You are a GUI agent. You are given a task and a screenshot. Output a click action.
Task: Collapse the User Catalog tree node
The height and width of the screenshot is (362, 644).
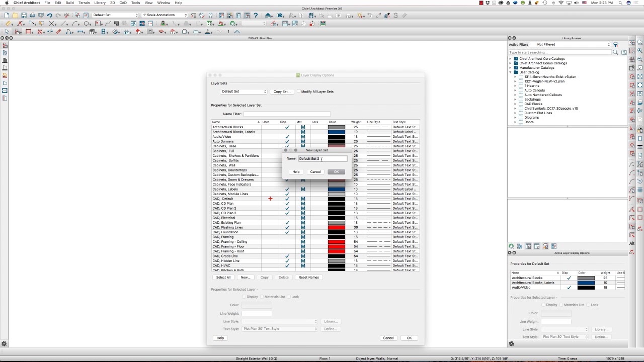coord(510,72)
